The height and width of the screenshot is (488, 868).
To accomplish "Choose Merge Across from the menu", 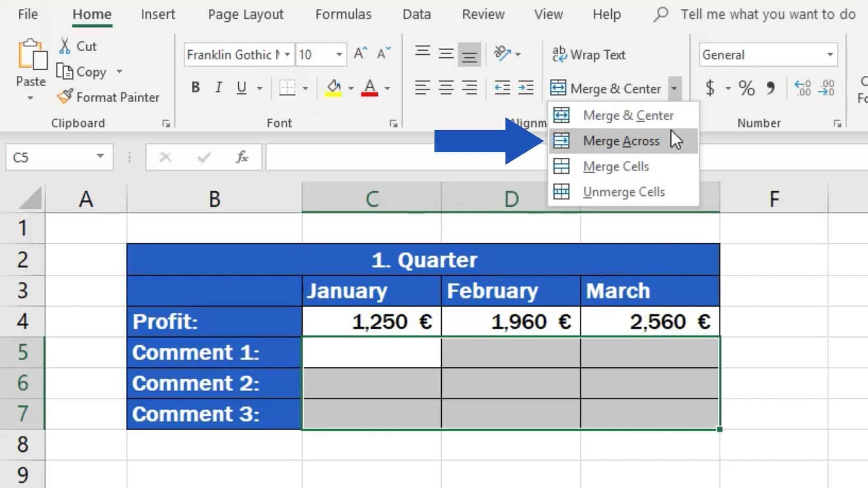I will 621,141.
